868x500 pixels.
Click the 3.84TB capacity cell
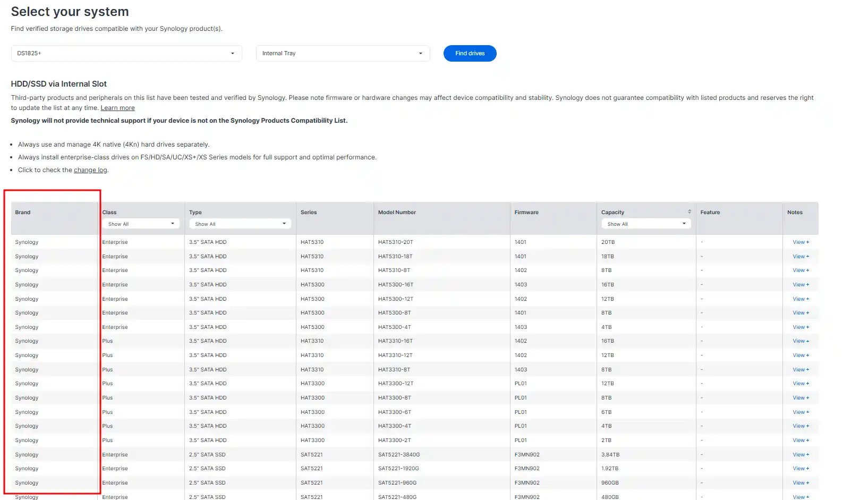click(610, 455)
